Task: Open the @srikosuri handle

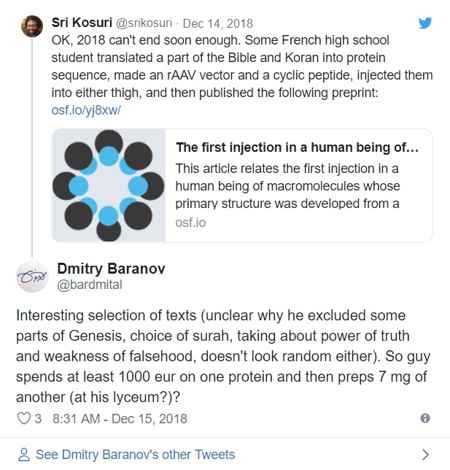Action: coord(144,23)
